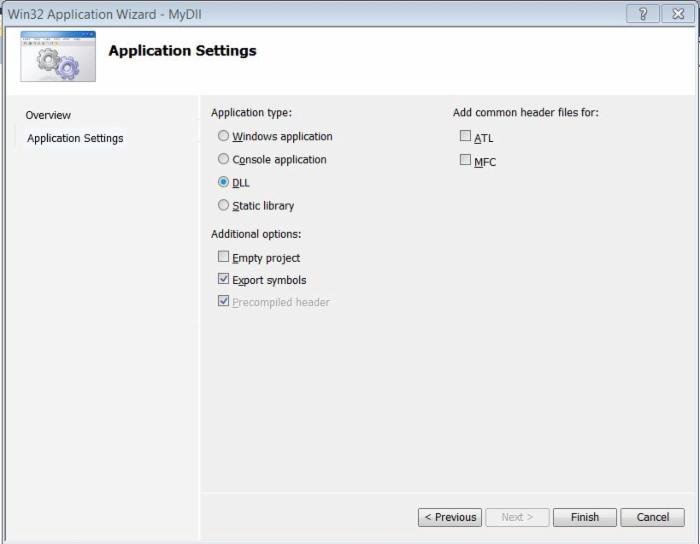
Task: Open the Overview page in sidebar
Action: point(48,115)
